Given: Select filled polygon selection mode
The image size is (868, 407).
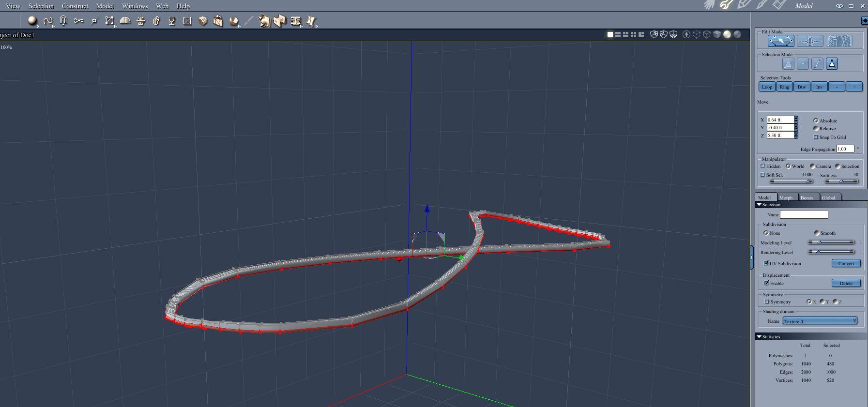Looking at the screenshot, I should 832,63.
